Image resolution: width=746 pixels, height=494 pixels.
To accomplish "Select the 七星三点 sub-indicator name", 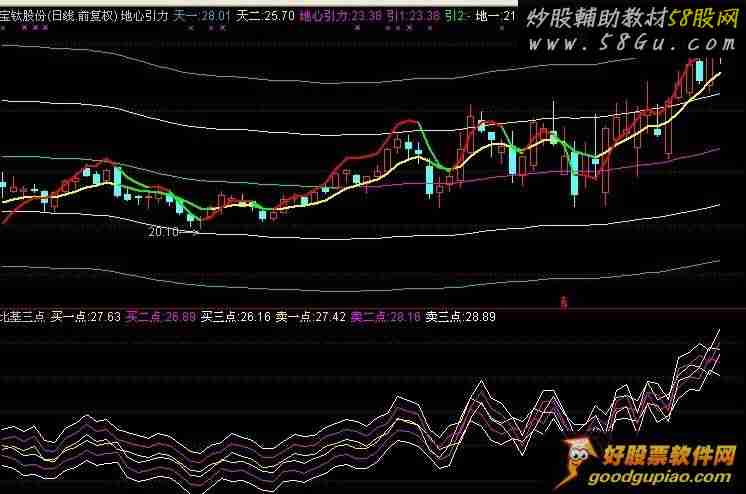I will click(x=20, y=317).
